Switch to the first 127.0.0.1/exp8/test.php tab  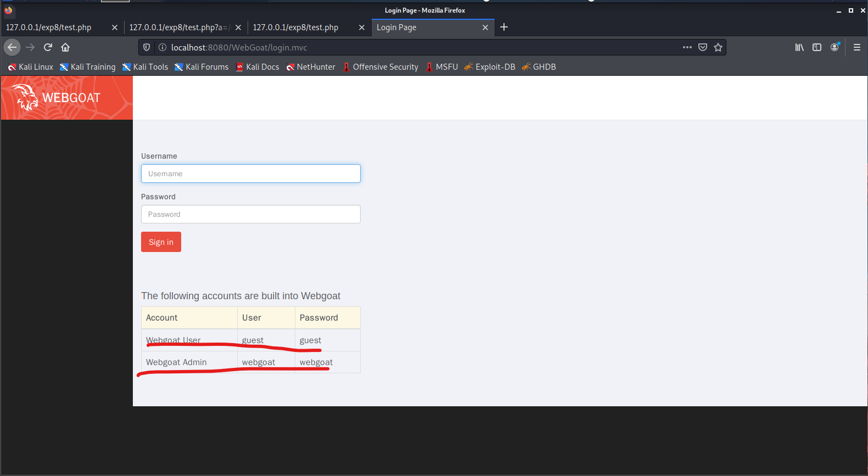pyautogui.click(x=62, y=27)
